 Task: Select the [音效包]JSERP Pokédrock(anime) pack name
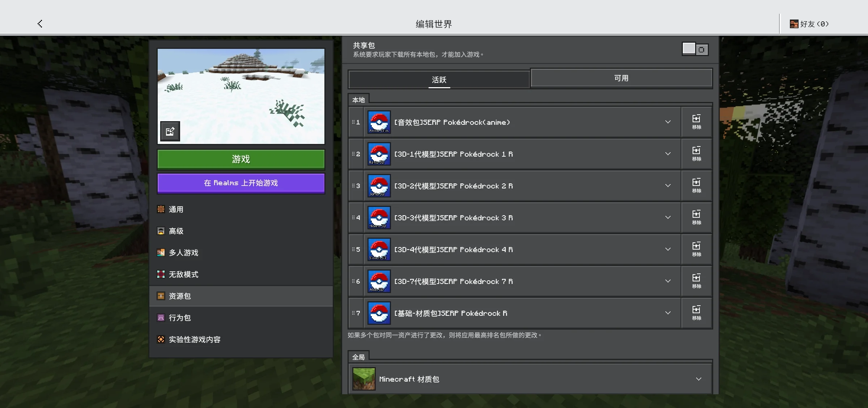point(452,122)
